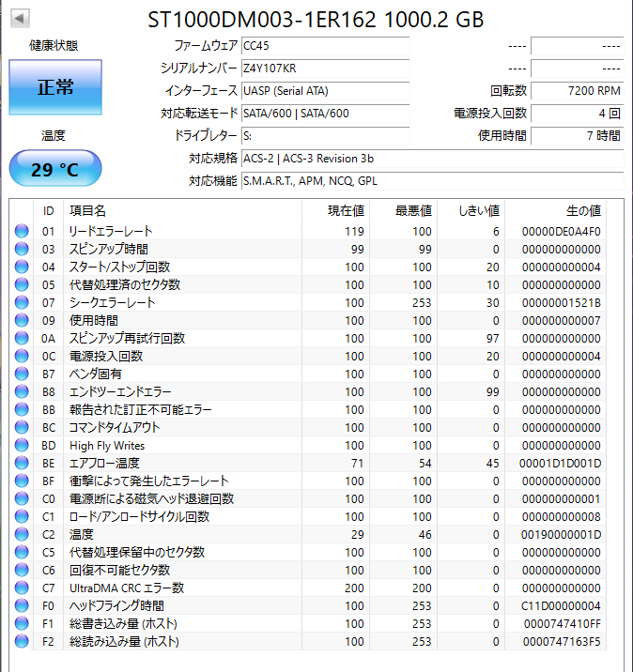633x672 pixels.
Task: Click status icon for リードエラーレート row
Action: (x=22, y=231)
